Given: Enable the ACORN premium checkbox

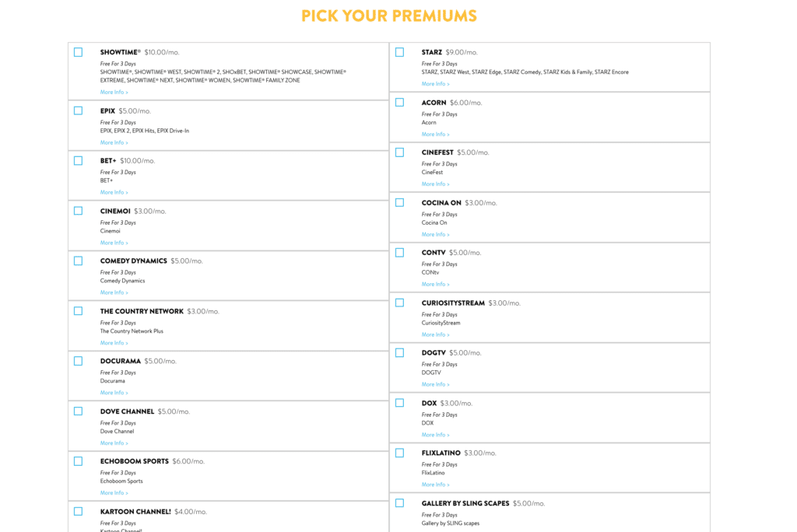Looking at the screenshot, I should click(x=400, y=103).
